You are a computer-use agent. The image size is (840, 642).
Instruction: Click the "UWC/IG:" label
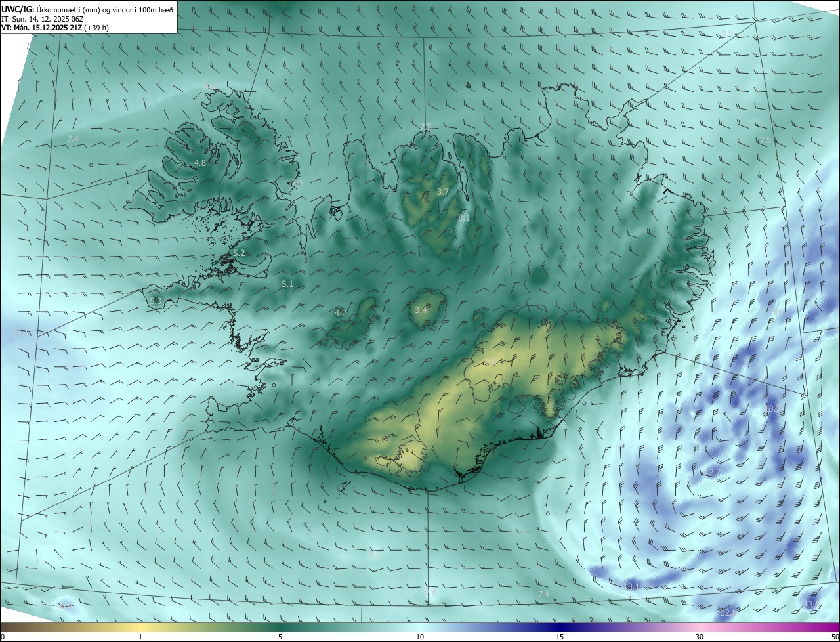tap(17, 10)
